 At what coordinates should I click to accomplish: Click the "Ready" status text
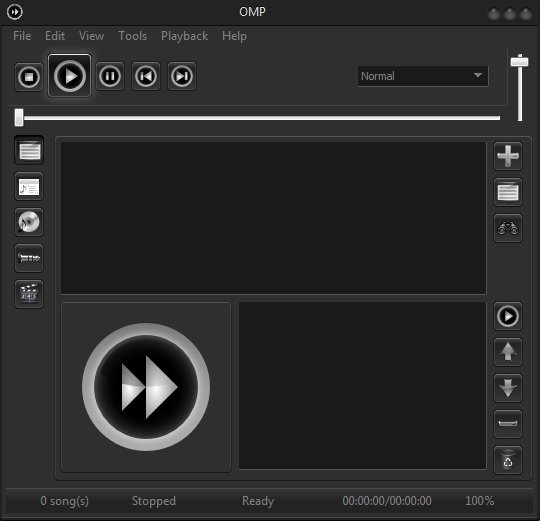pos(258,501)
